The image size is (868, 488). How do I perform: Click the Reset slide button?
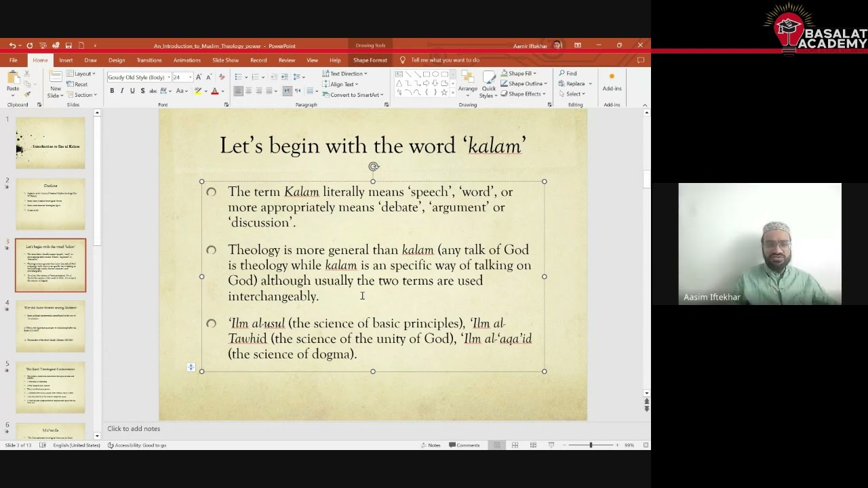(77, 84)
